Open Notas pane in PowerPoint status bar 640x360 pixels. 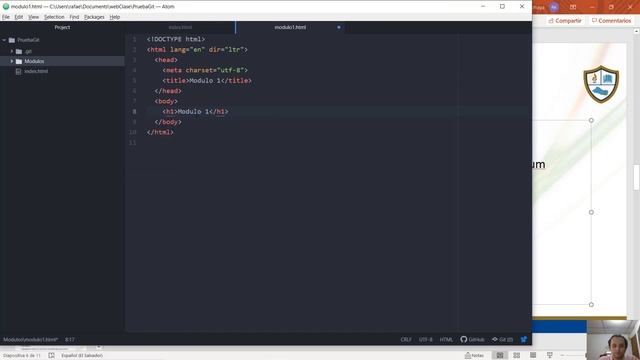click(x=474, y=356)
